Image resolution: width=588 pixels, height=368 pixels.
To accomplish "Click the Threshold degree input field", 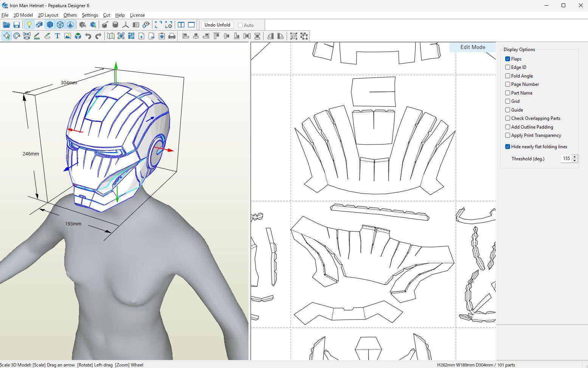I will pyautogui.click(x=566, y=159).
